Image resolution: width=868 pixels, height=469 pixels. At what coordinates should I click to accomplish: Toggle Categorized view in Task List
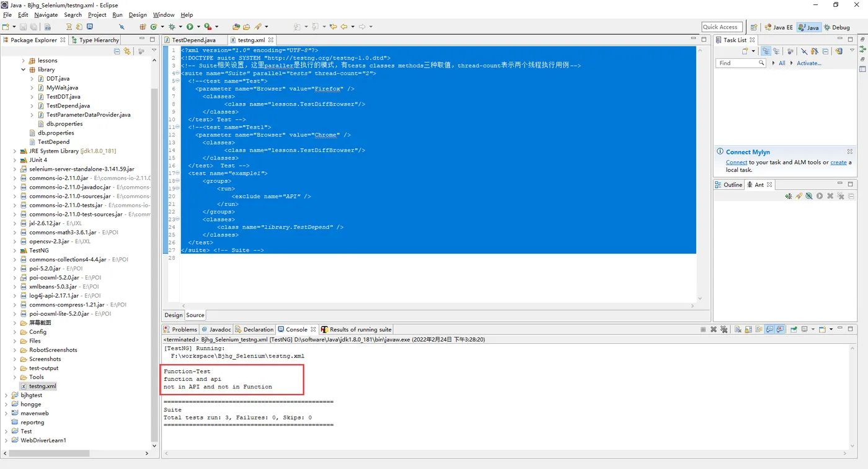766,51
